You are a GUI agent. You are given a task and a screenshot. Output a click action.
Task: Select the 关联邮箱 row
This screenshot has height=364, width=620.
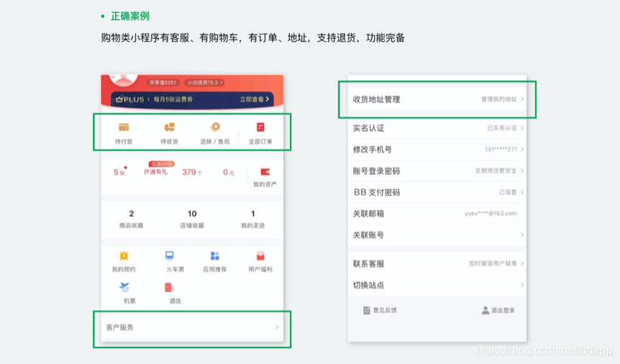click(x=437, y=213)
